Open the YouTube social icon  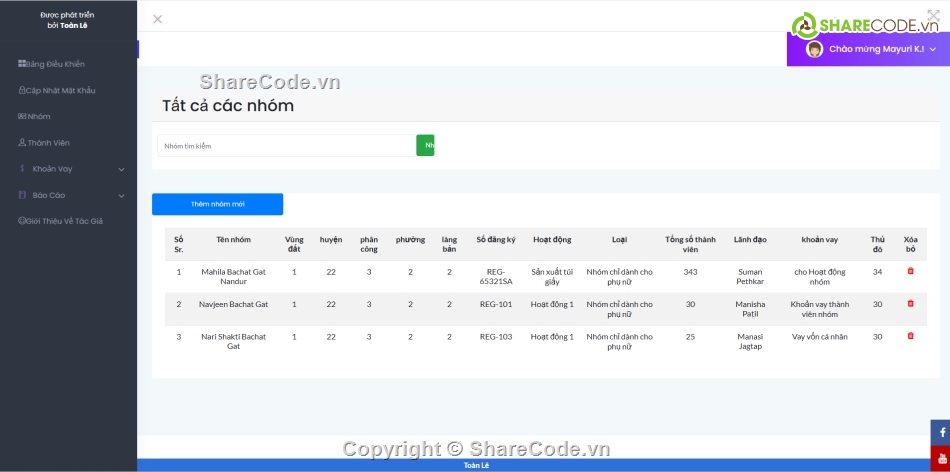940,458
